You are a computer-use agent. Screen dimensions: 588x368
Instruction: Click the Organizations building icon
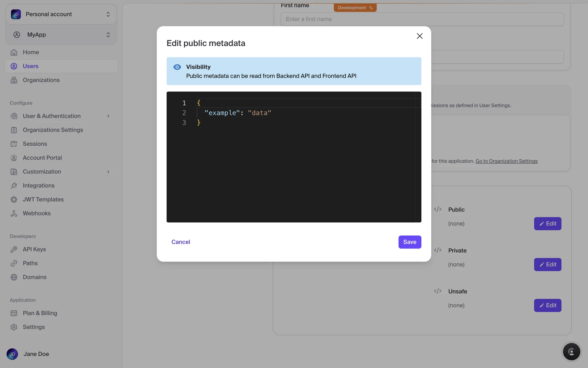14,80
